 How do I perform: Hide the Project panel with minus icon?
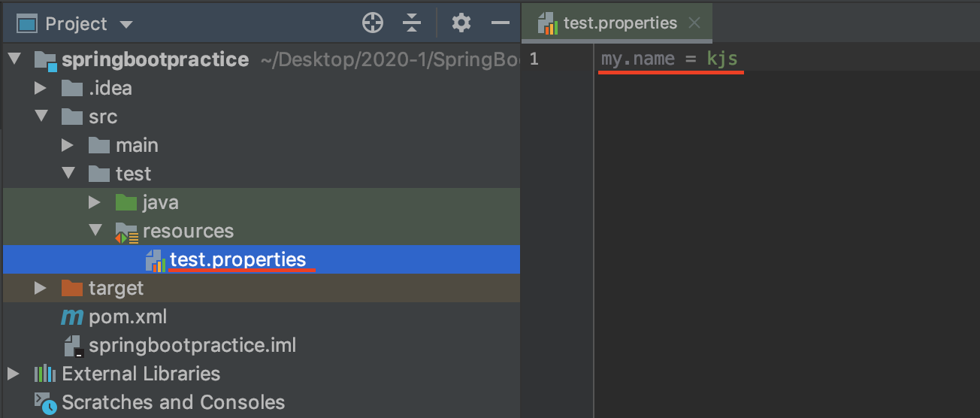tap(501, 23)
